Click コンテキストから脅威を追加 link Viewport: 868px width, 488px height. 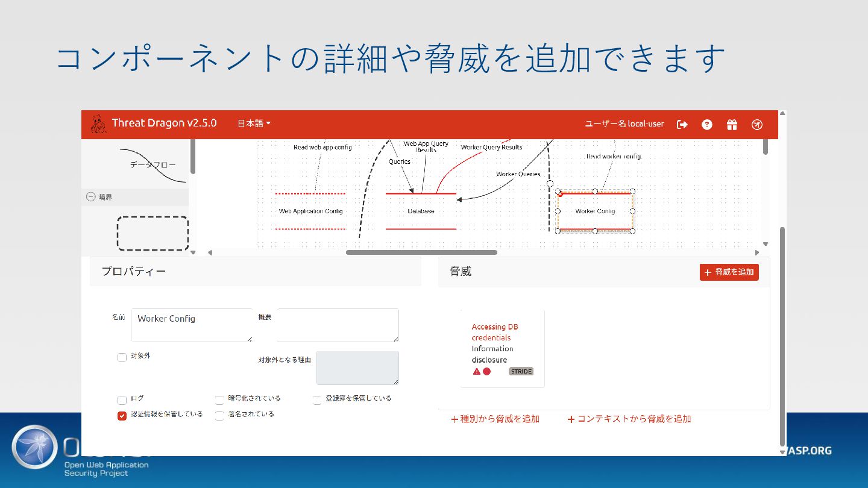[629, 419]
